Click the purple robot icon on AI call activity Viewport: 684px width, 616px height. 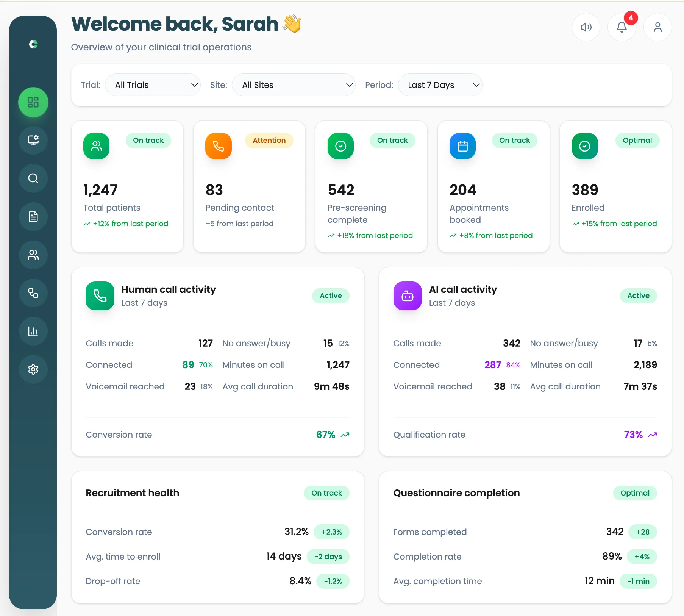(408, 296)
